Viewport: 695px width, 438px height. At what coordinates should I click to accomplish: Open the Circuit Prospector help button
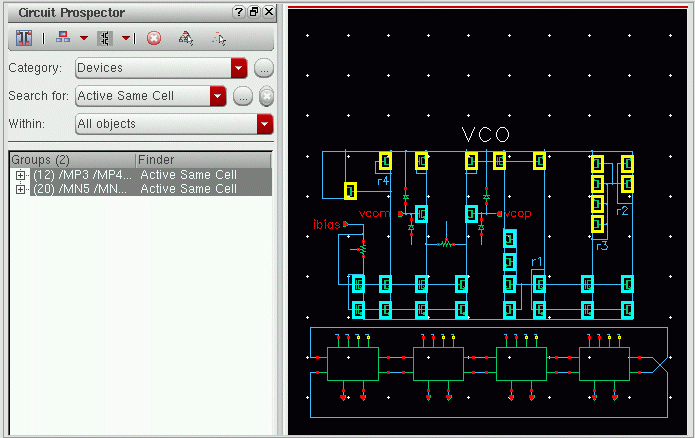pyautogui.click(x=238, y=11)
